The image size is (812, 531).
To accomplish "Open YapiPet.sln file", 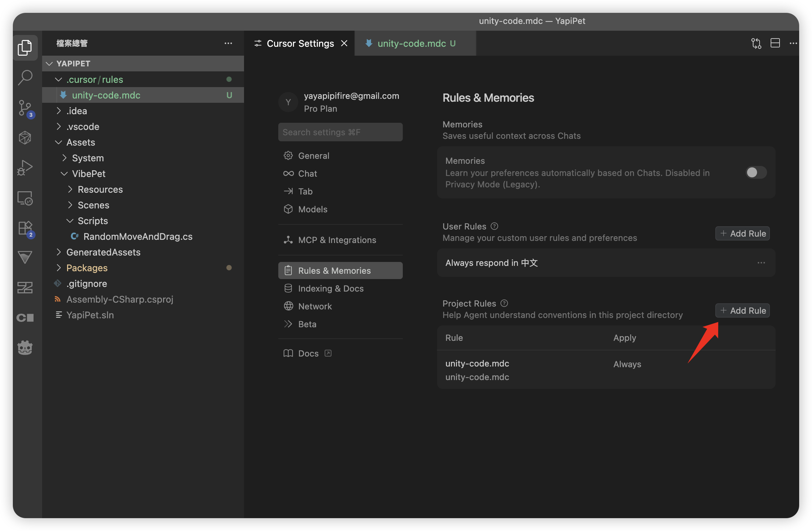I will tap(143, 315).
